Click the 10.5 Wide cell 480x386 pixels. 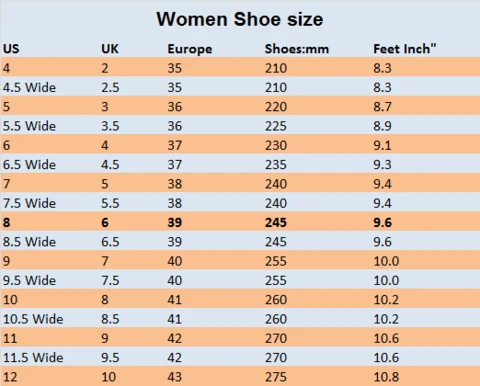pyautogui.click(x=33, y=319)
